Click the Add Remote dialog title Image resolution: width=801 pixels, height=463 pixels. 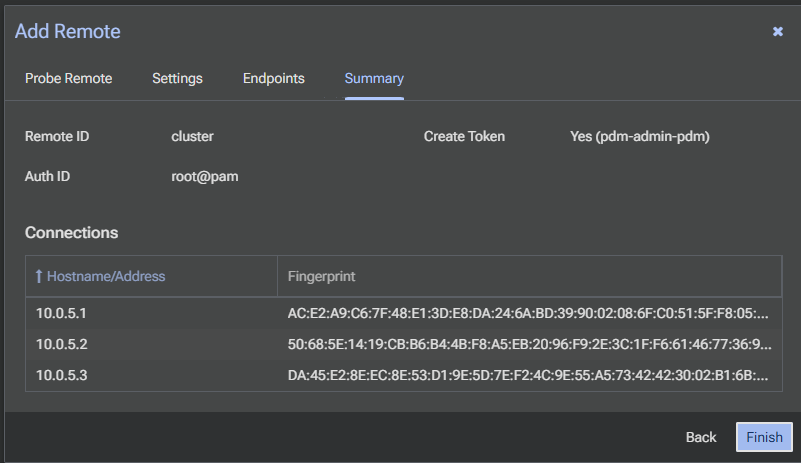coord(67,32)
